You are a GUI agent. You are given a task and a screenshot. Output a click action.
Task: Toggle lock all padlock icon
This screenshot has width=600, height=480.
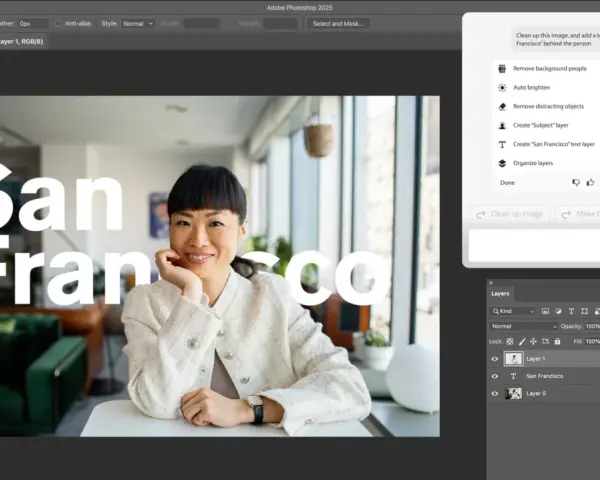557,341
